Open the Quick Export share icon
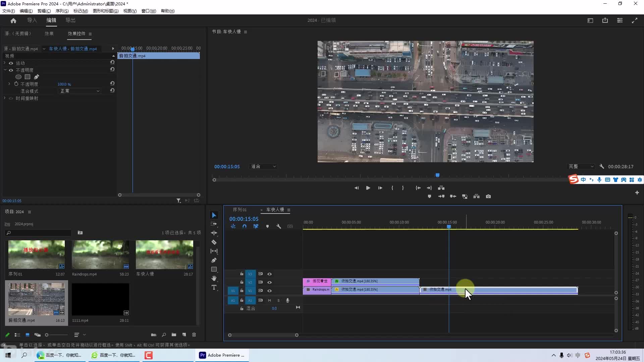 pyautogui.click(x=605, y=20)
